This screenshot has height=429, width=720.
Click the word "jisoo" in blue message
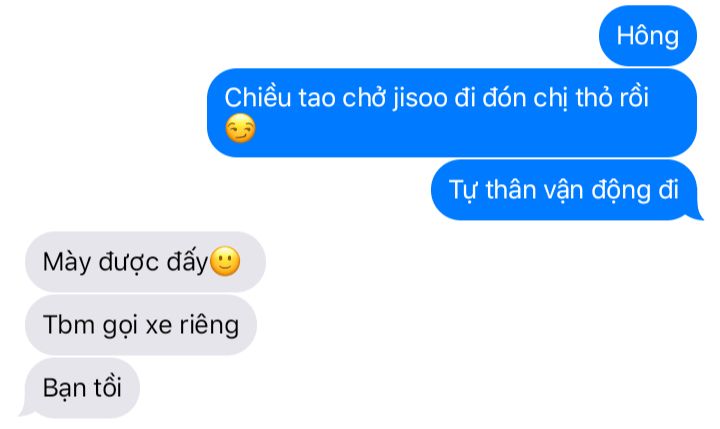click(x=420, y=98)
